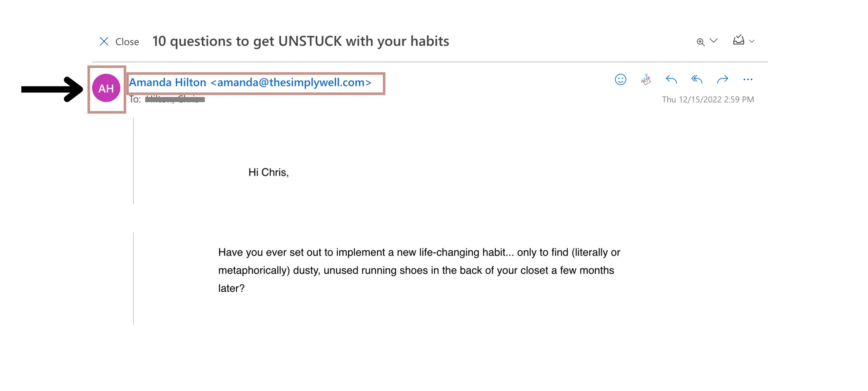Viewport: 868px width, 391px height.
Task: Open the three-dot more actions menu
Action: pos(747,80)
